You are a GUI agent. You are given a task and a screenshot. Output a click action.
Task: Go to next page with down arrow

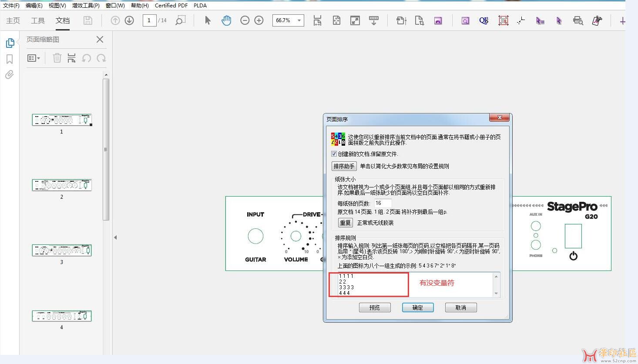coord(129,20)
